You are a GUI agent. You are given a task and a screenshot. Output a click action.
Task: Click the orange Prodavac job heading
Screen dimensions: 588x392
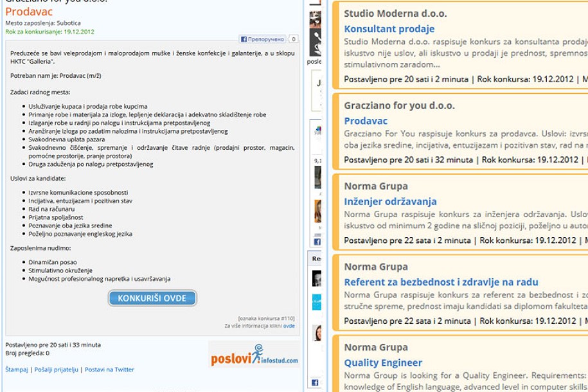click(x=29, y=12)
